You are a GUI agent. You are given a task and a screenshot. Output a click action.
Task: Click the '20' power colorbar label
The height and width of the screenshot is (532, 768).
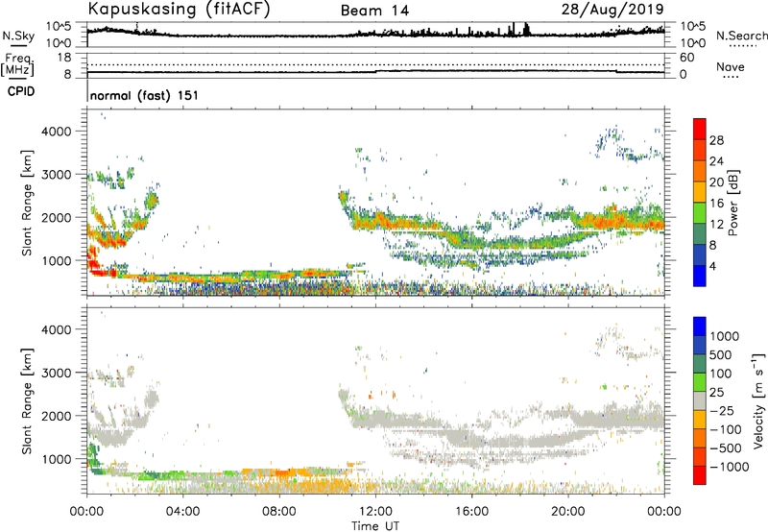[716, 182]
